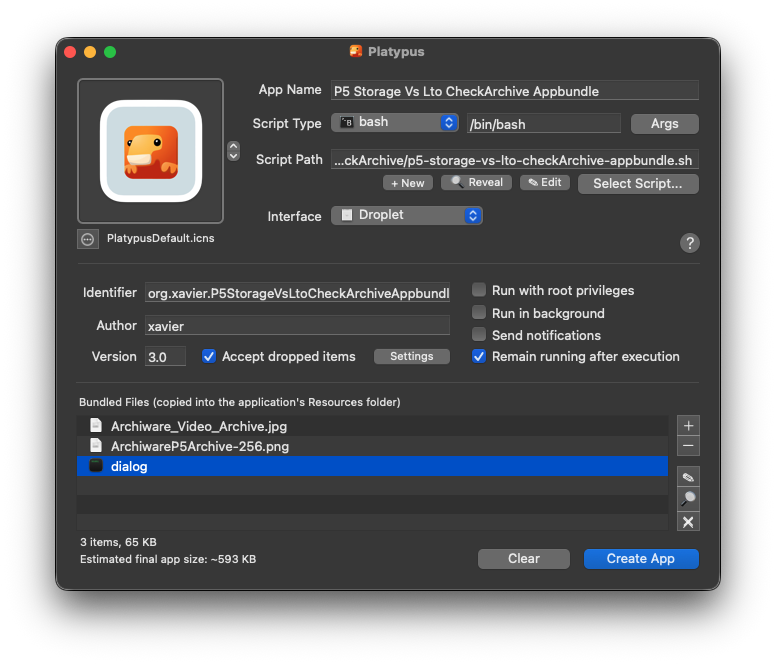Edit selected bundled file with pencil icon

pos(688,477)
